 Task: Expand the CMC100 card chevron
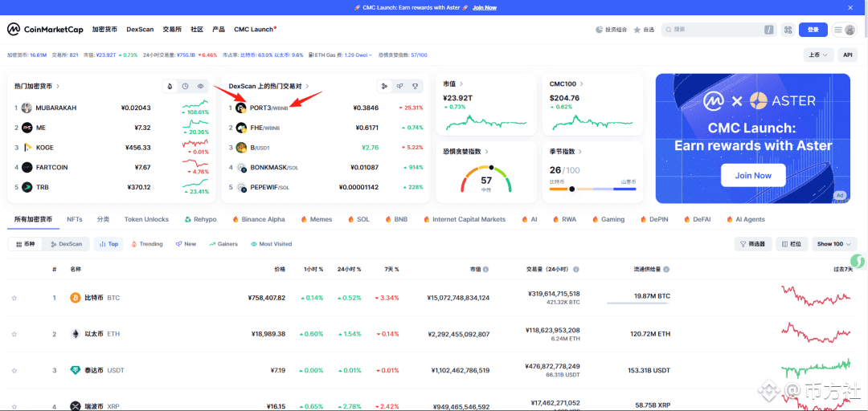582,84
